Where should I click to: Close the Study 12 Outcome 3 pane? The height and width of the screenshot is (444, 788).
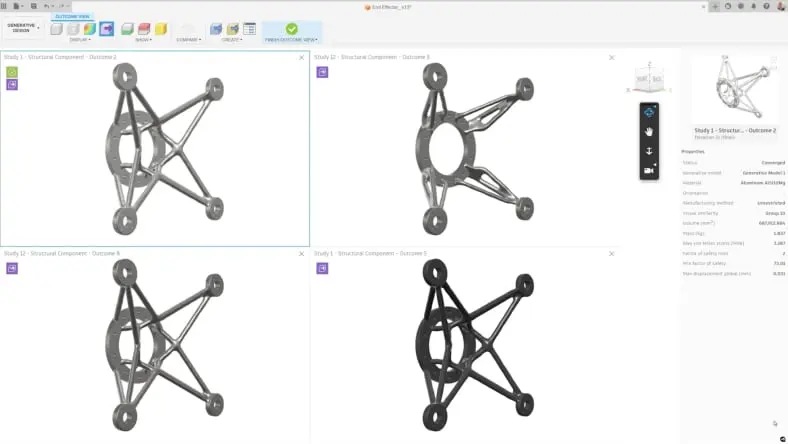tap(612, 57)
